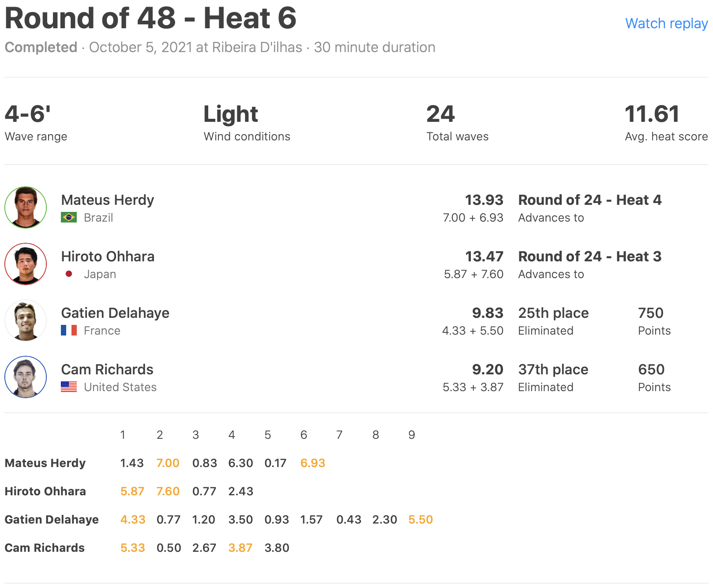Select Hiroto Ohhara name in results list
Viewport: 713px width, 588px height.
click(x=108, y=256)
